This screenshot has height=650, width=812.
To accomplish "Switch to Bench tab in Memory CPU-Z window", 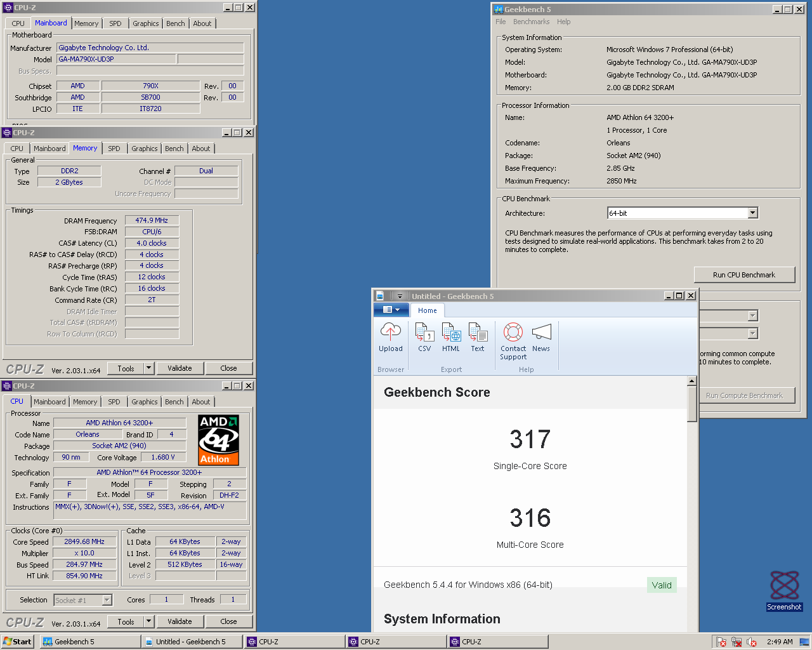I will (x=174, y=149).
